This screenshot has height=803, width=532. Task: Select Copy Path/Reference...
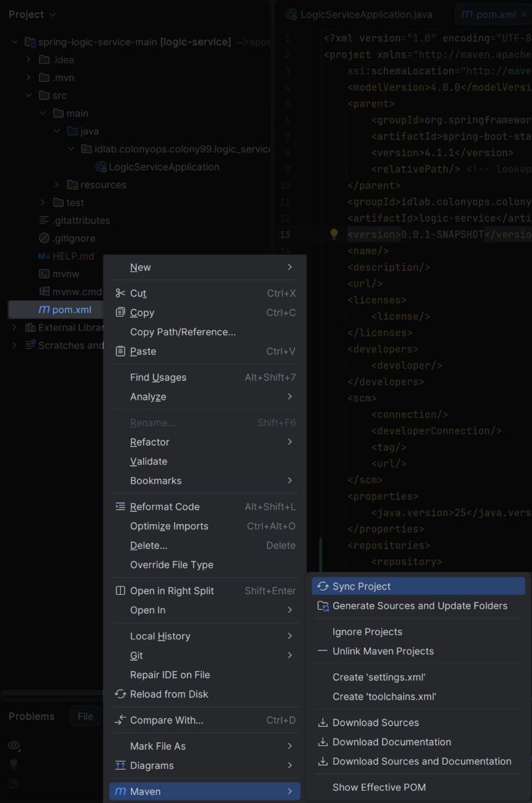[x=205, y=332]
